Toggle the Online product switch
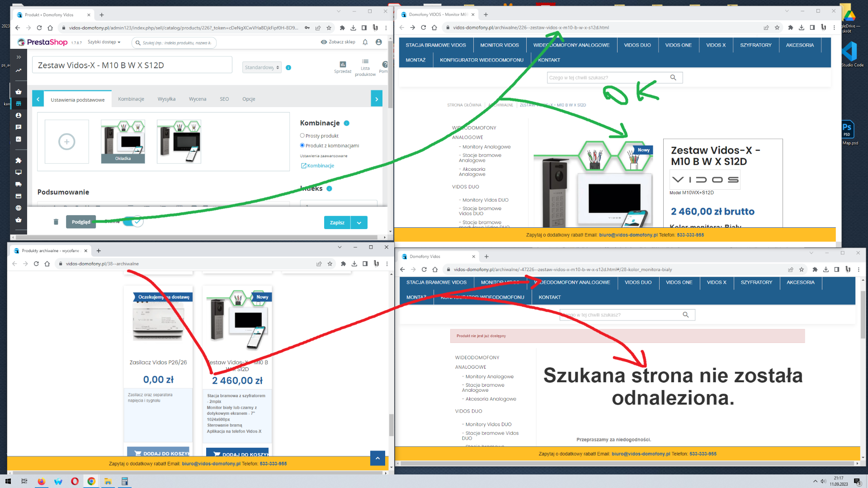868x488 pixels. [x=133, y=222]
